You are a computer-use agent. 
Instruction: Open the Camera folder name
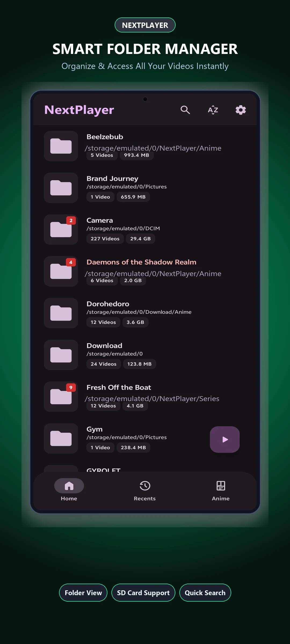coord(100,220)
